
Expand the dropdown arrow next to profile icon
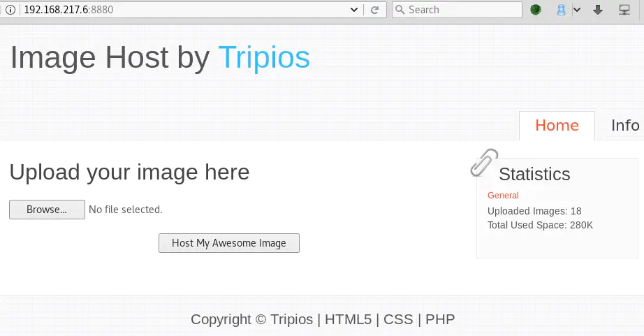[x=577, y=10]
